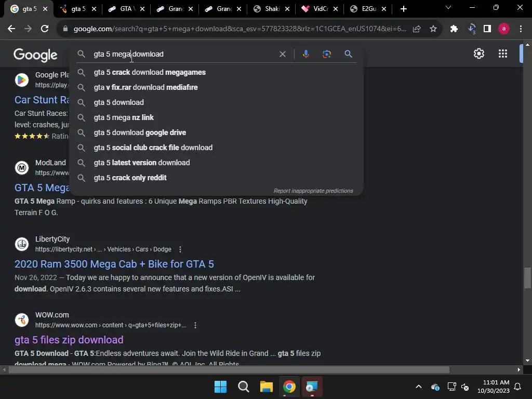Image resolution: width=532 pixels, height=399 pixels.
Task: Open File Explorer from taskbar
Action: 267,387
